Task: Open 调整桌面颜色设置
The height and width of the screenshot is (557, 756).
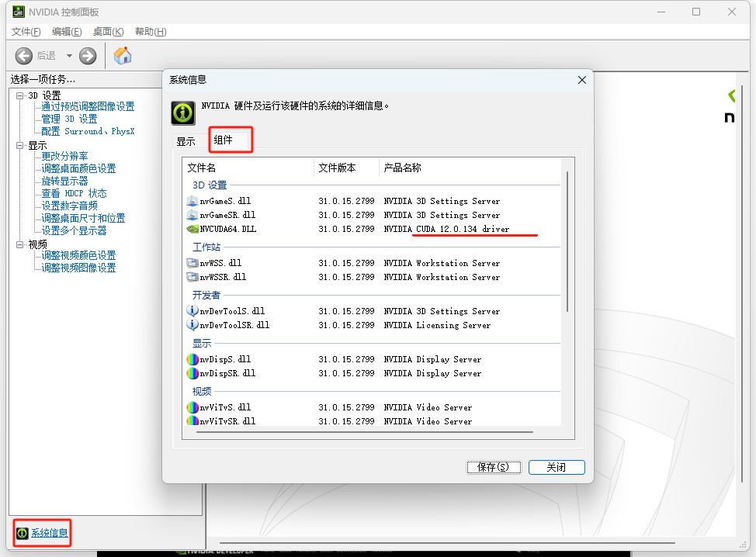Action: point(78,168)
